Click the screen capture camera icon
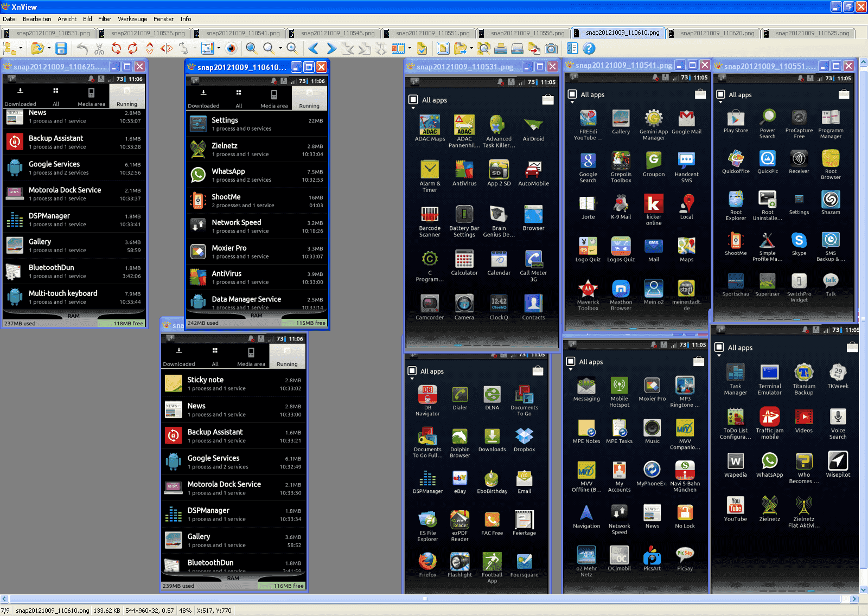Viewport: 868px width, 616px height. [x=551, y=49]
